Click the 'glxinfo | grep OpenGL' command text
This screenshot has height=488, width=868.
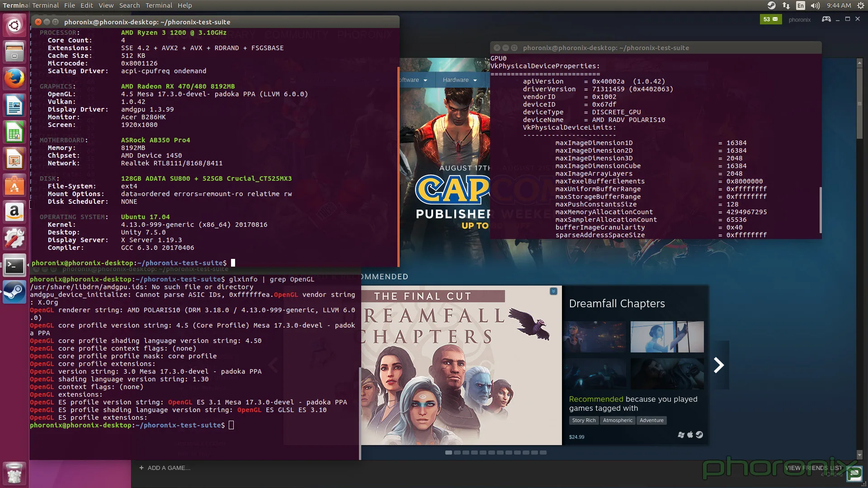[272, 279]
